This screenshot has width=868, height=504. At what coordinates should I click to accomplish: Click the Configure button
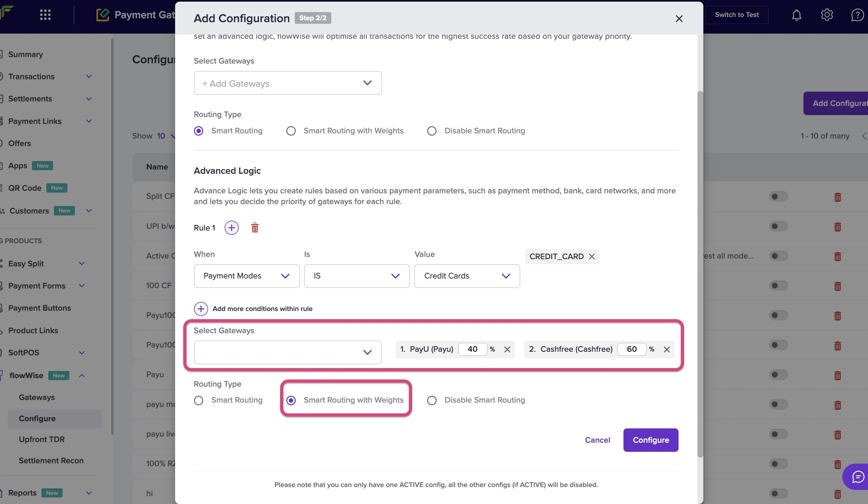650,440
